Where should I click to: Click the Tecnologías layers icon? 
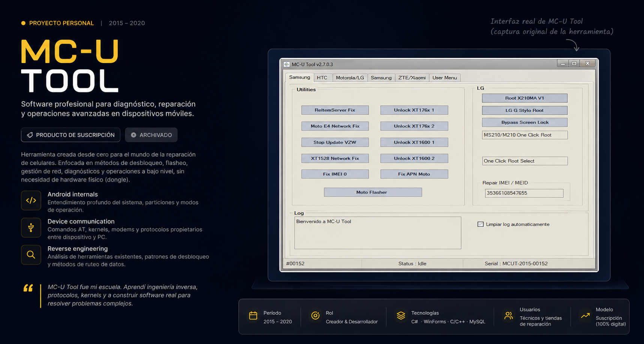pyautogui.click(x=401, y=315)
